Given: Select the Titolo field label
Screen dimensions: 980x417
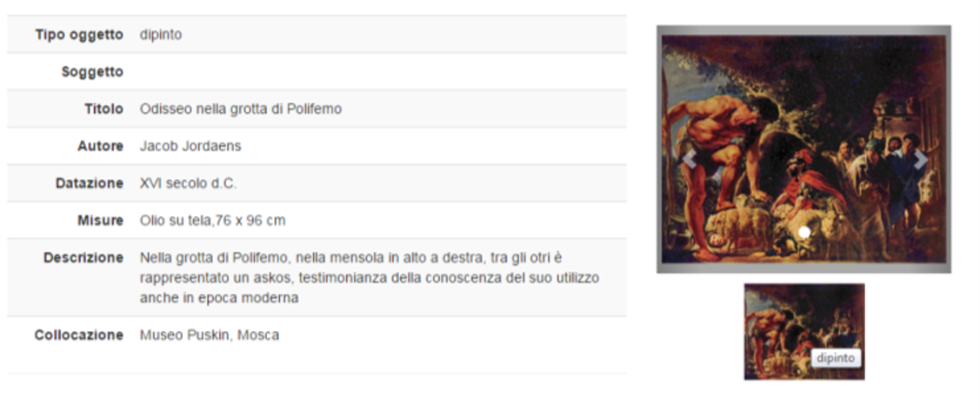Looking at the screenshot, I should tap(103, 109).
